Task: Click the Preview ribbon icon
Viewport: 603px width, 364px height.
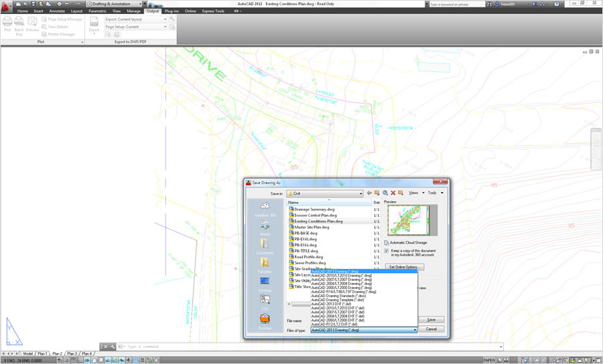Action: (x=32, y=25)
